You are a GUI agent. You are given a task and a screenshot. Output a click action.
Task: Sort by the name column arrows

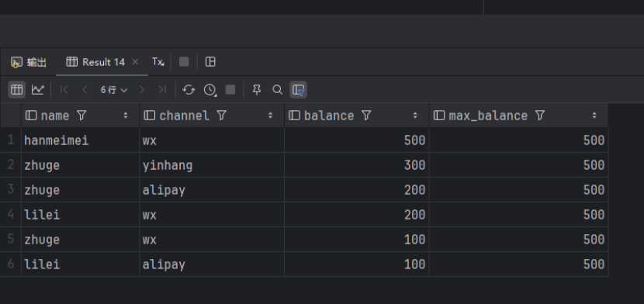click(x=126, y=116)
